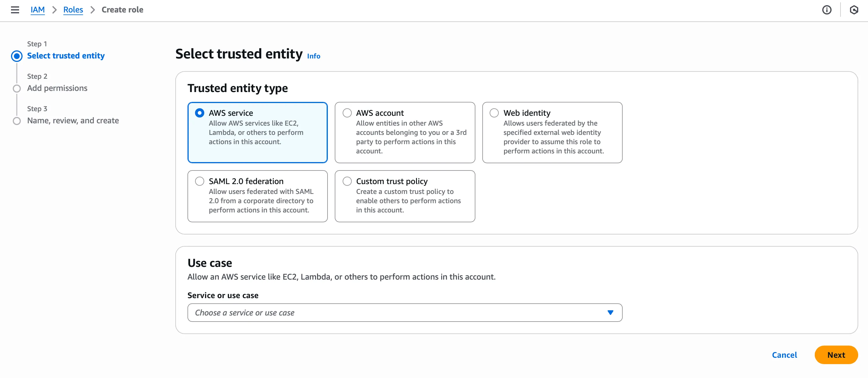The width and height of the screenshot is (868, 378).
Task: Select SAML 2.0 federation option
Action: point(199,181)
